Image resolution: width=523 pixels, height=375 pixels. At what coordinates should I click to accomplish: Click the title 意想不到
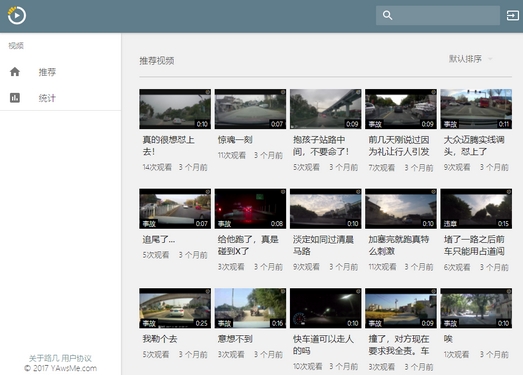[235, 339]
